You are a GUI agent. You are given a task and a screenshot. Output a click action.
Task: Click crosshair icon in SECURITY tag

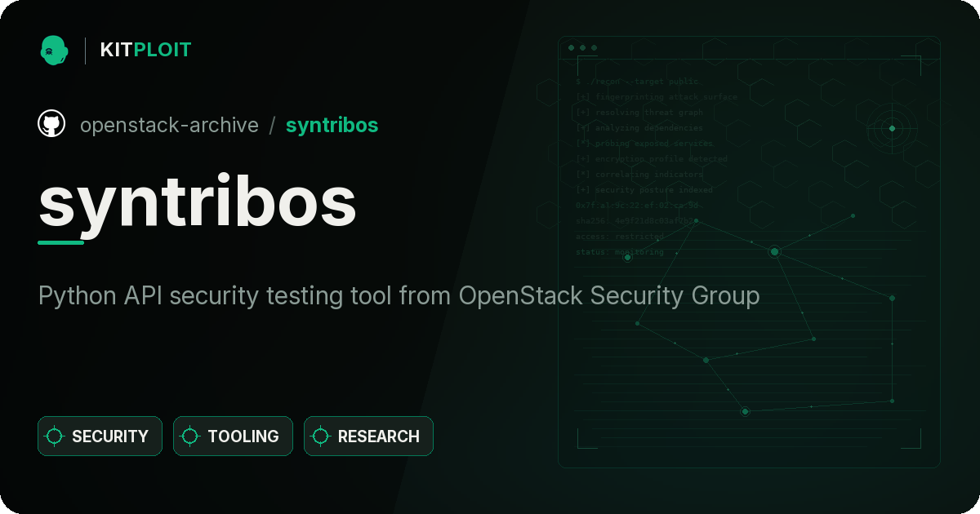tap(55, 436)
